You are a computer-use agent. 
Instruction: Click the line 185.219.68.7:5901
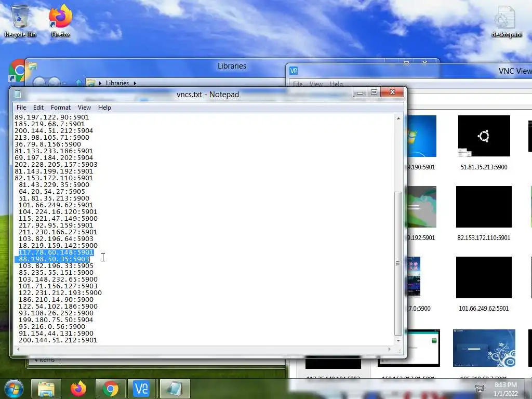[x=49, y=124]
